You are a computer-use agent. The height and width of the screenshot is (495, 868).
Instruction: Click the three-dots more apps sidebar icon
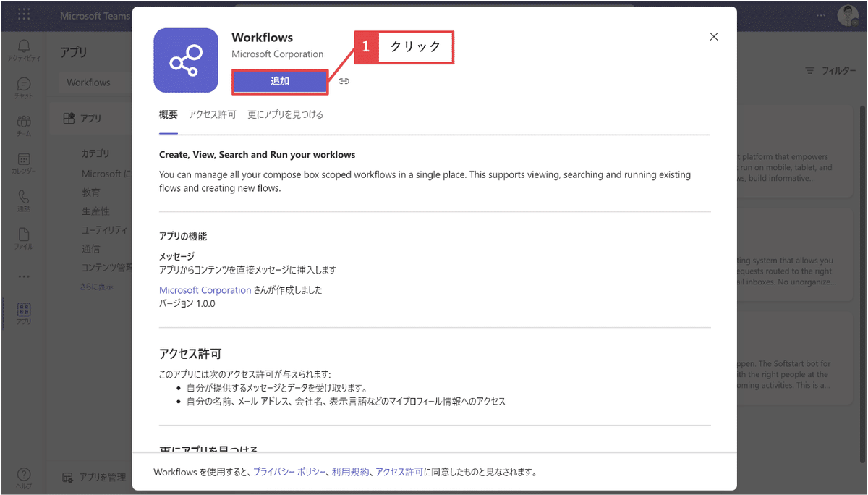click(x=24, y=276)
